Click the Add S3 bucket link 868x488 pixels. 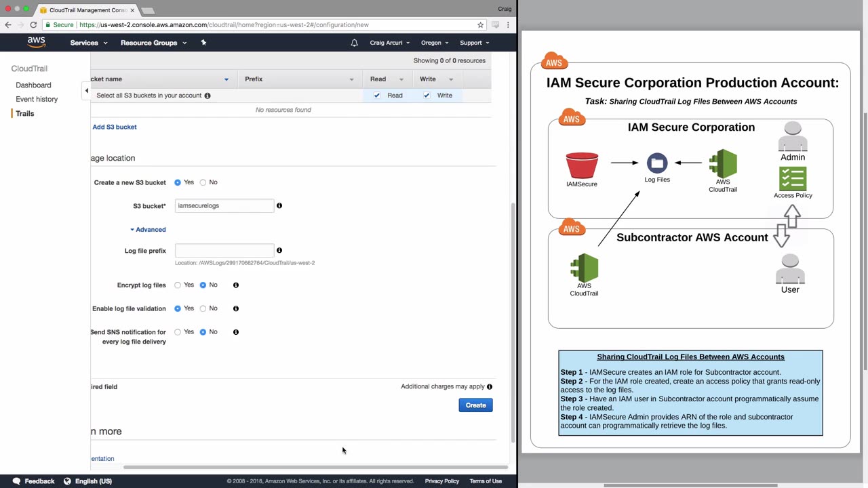point(115,127)
